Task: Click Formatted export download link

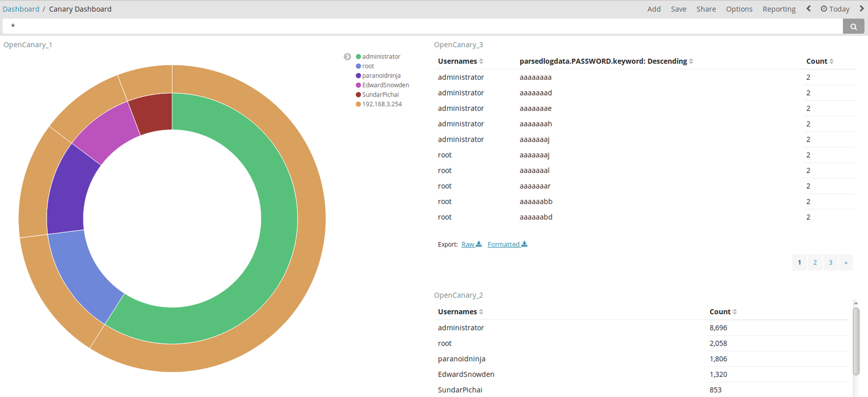Action: click(x=507, y=244)
